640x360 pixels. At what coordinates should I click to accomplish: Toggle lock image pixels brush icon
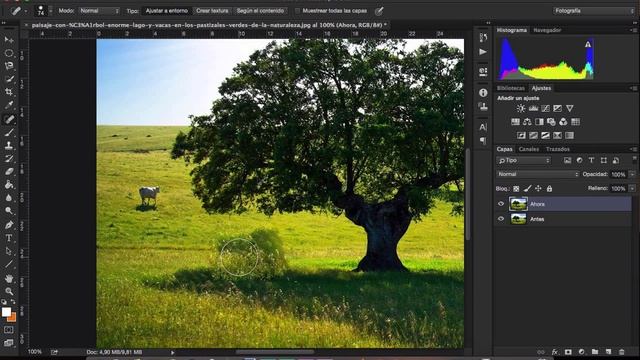(527, 189)
